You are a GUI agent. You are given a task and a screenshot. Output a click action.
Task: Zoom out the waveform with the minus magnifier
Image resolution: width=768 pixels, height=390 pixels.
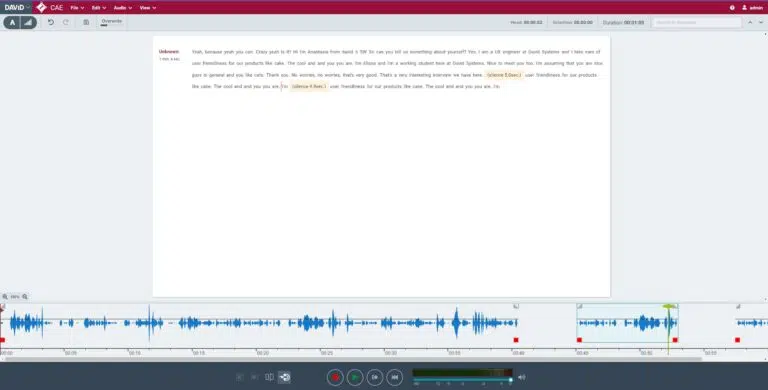[5, 296]
